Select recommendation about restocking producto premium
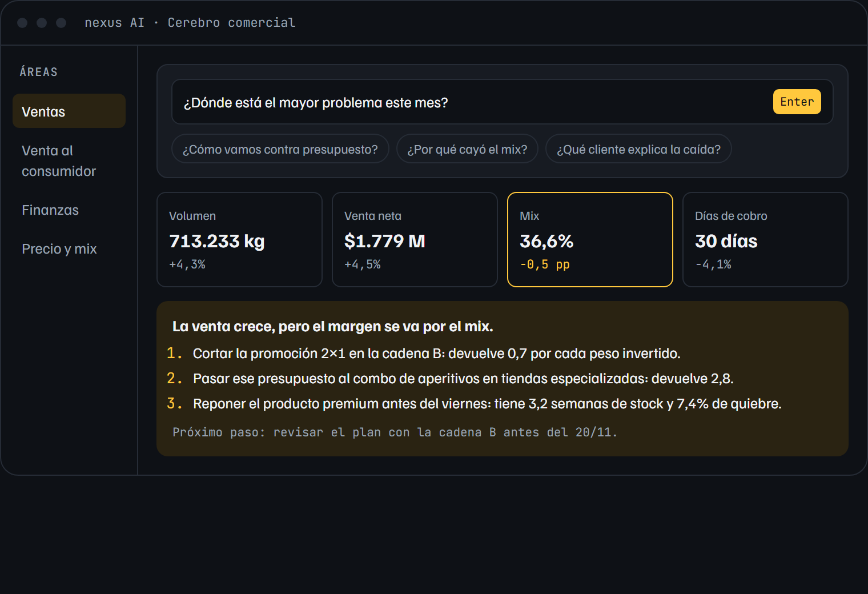 [487, 404]
